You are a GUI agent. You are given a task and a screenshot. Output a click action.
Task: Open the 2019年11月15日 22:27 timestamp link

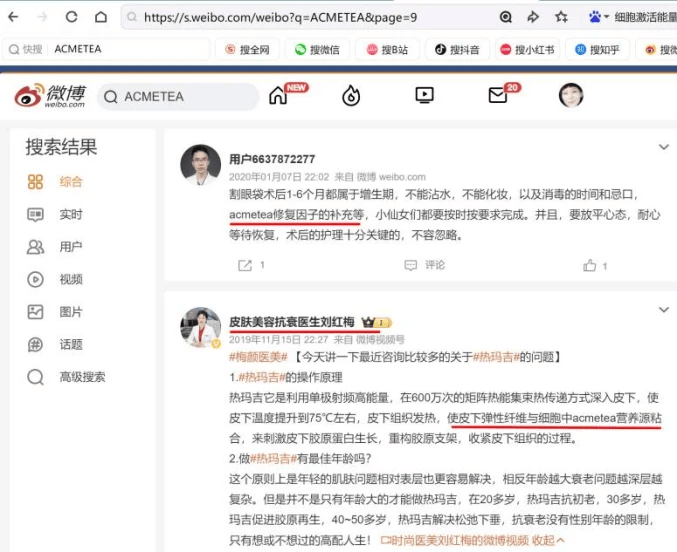(x=279, y=340)
